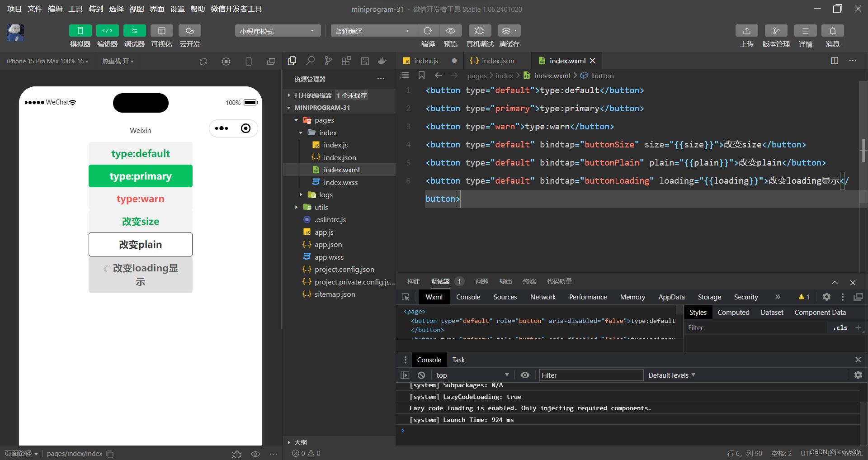Click the Styles filter input field
Image resolution: width=868 pixels, height=460 pixels.
[x=755, y=328]
